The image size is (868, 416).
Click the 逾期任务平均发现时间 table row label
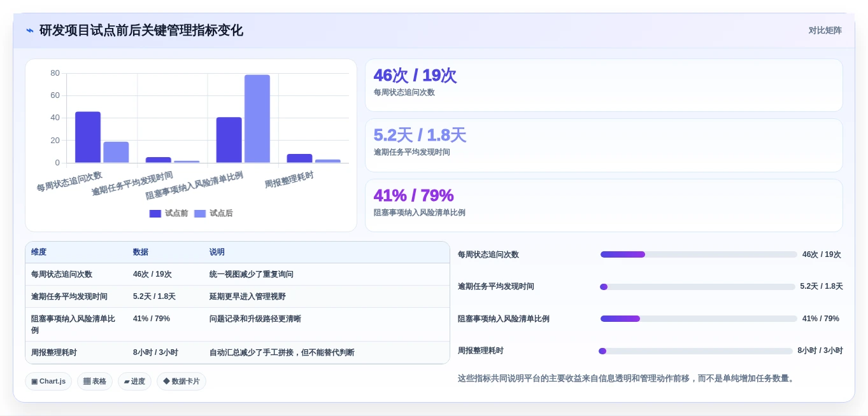coord(69,296)
